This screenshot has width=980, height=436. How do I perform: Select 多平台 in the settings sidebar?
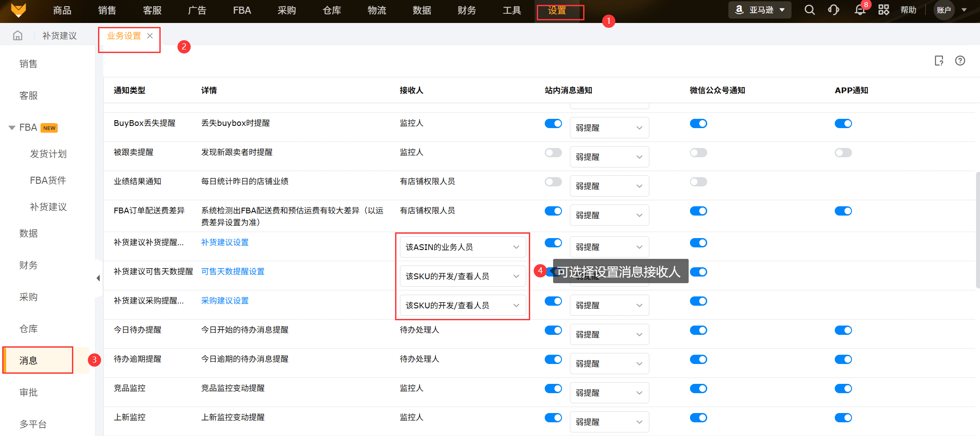[x=33, y=424]
